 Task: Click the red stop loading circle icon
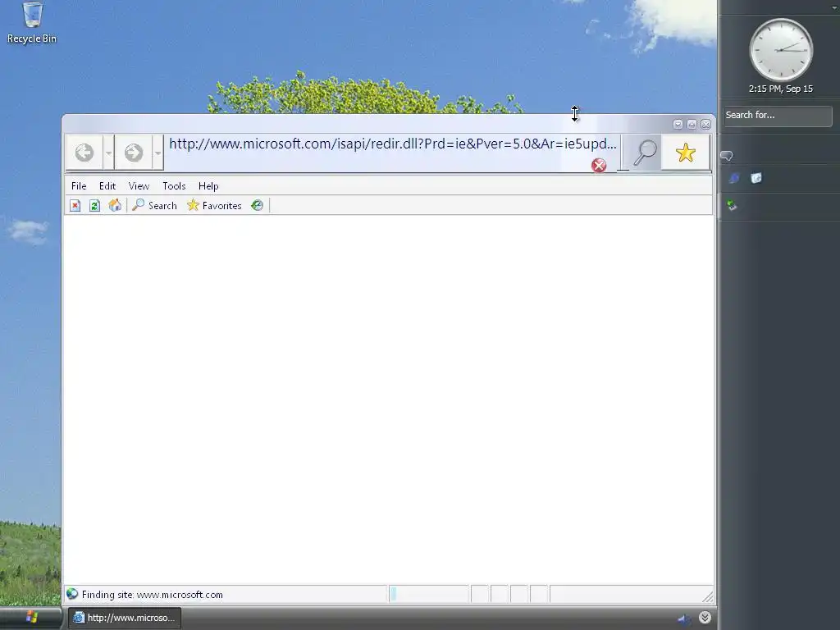[x=599, y=165]
